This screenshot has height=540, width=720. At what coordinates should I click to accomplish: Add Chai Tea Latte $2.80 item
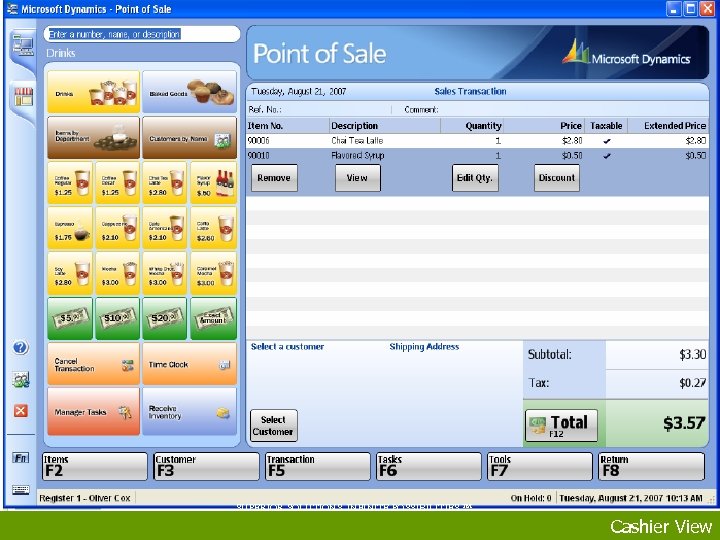(x=165, y=183)
